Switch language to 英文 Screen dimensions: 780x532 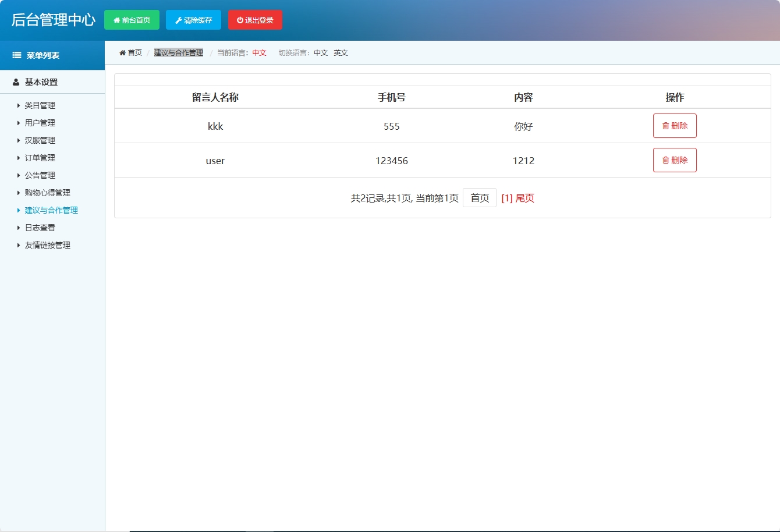340,52
